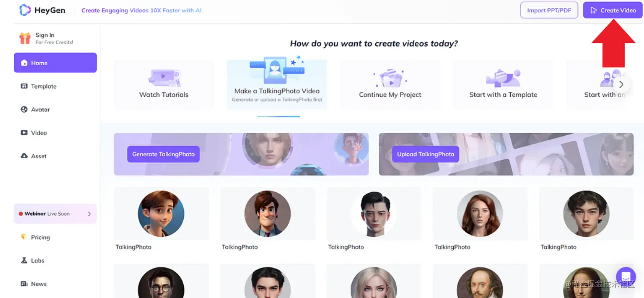Select the red-haired woman TalkingPhoto thumbnail
The height and width of the screenshot is (298, 644).
tap(480, 214)
